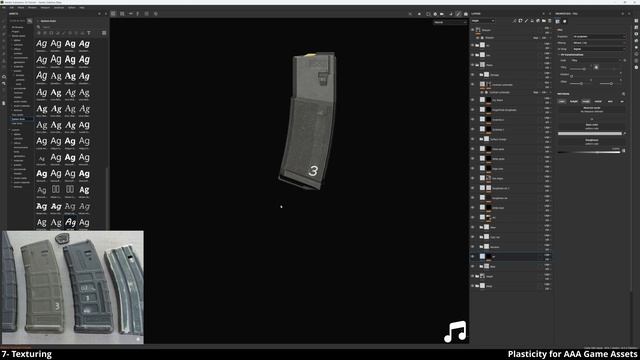Image resolution: width=640 pixels, height=360 pixels.
Task: Adjust the first Offset slider
Action: click(581, 83)
